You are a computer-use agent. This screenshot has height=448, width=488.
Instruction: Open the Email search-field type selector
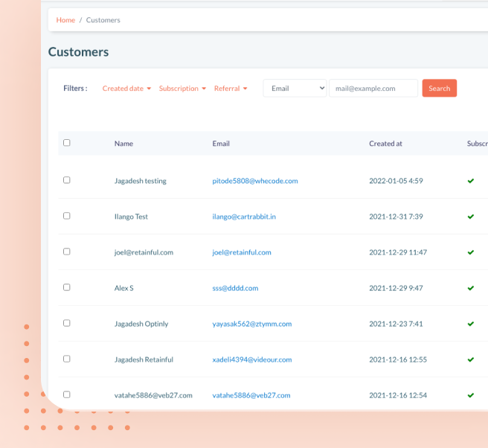295,88
